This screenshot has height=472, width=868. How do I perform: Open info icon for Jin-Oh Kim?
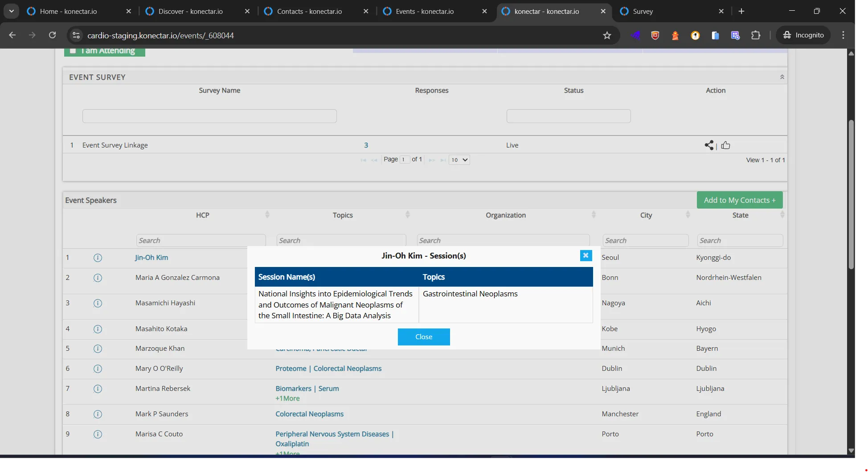pyautogui.click(x=98, y=258)
